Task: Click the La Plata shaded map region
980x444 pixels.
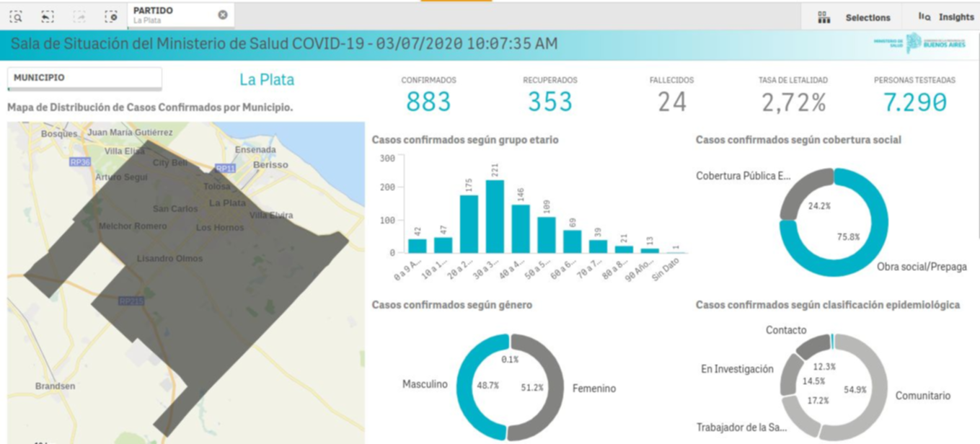Action: (216, 288)
